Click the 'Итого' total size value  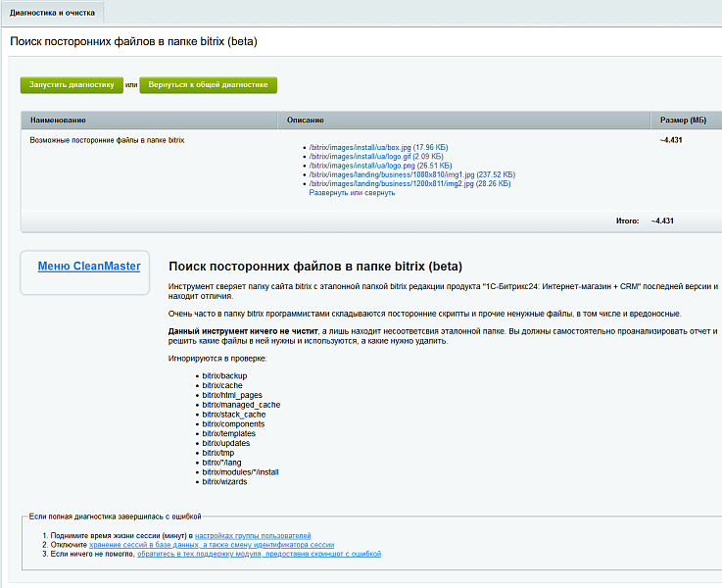(662, 221)
